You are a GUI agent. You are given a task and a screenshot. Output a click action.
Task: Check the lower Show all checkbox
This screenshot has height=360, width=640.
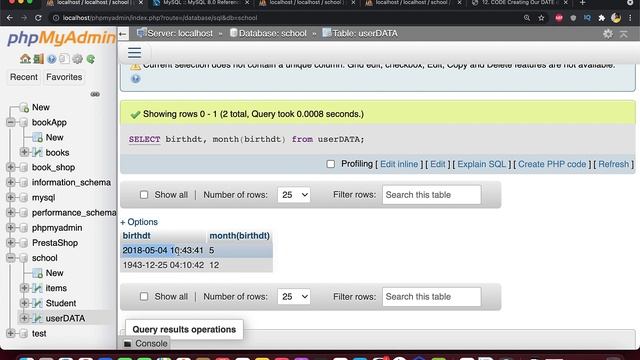[144, 296]
